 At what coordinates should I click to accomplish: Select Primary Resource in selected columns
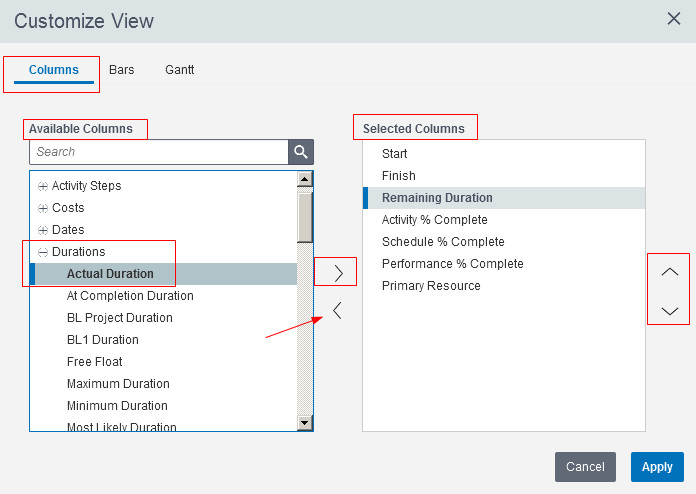click(431, 286)
